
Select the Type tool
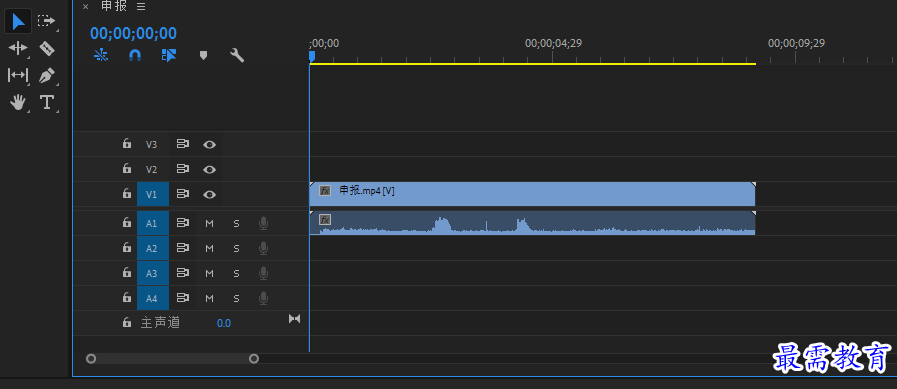[46, 102]
